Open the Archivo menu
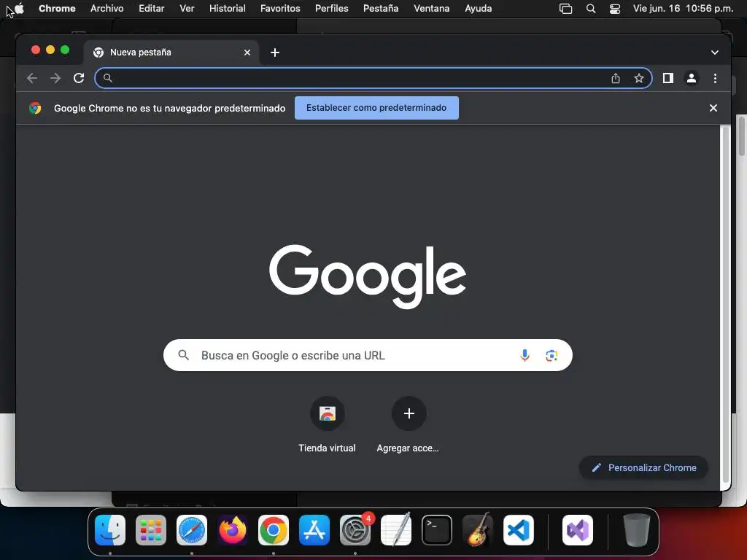This screenshot has width=747, height=560. coord(107,9)
